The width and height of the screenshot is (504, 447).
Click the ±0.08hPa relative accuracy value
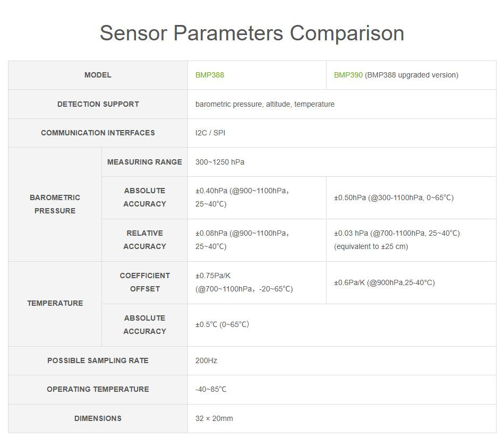242,239
